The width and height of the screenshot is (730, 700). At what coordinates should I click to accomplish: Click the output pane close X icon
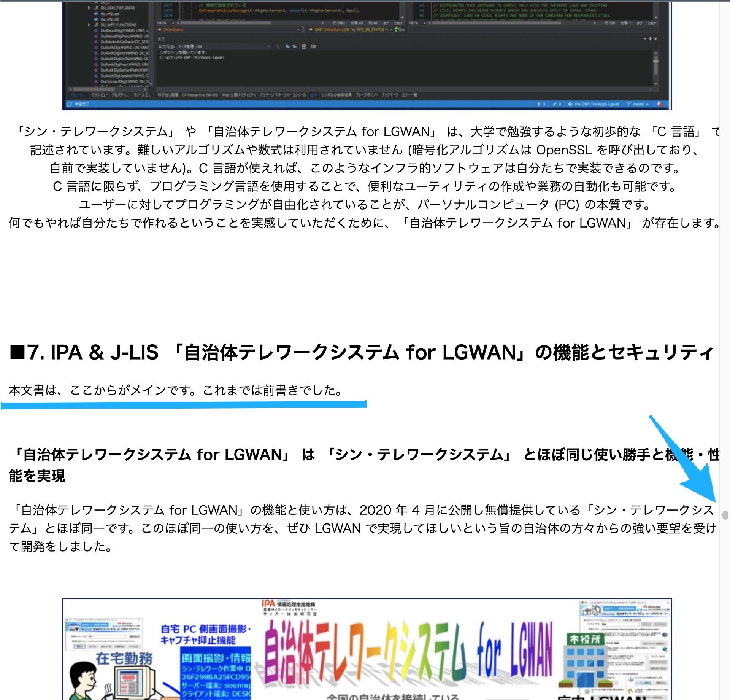655,39
